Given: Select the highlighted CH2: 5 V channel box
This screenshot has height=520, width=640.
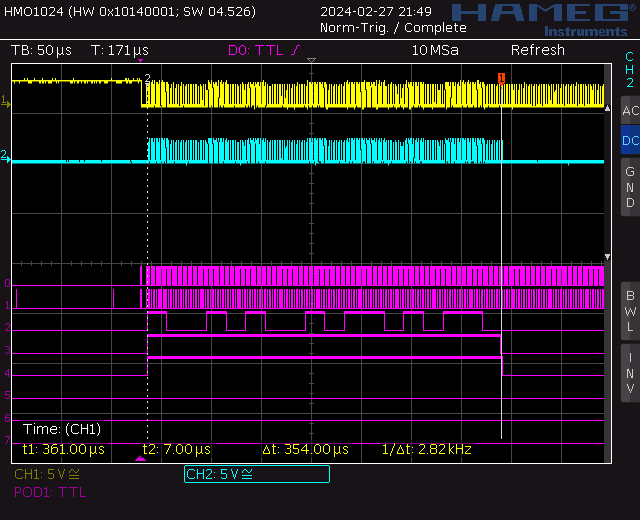Looking at the screenshot, I should 256,474.
